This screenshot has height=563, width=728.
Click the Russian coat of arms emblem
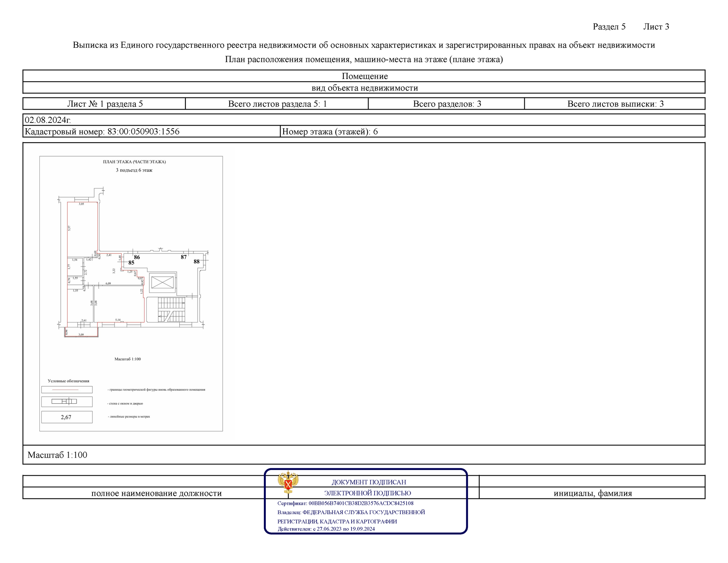tap(288, 482)
